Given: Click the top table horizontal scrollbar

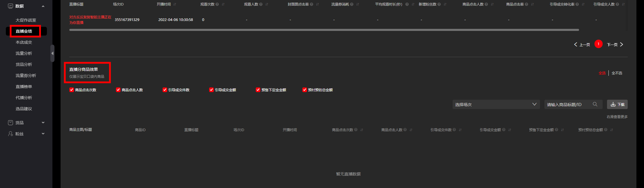Looking at the screenshot, I should [x=324, y=30].
